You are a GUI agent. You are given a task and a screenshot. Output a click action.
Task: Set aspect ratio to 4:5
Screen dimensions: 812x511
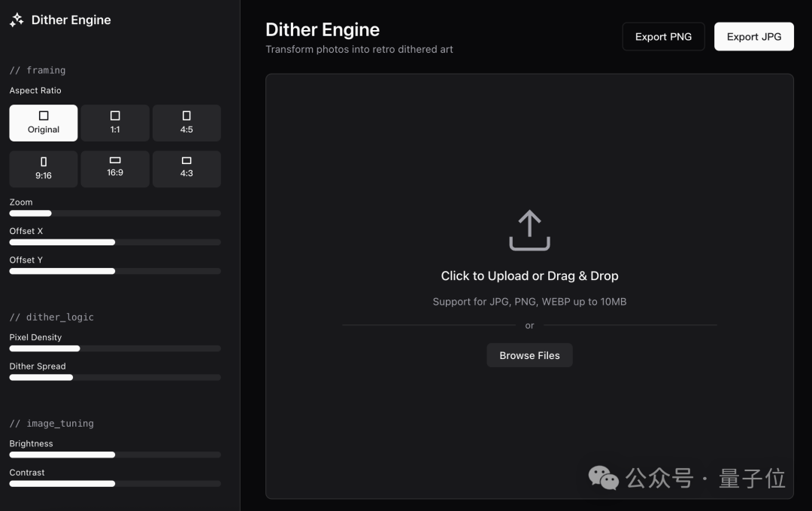[186, 123]
